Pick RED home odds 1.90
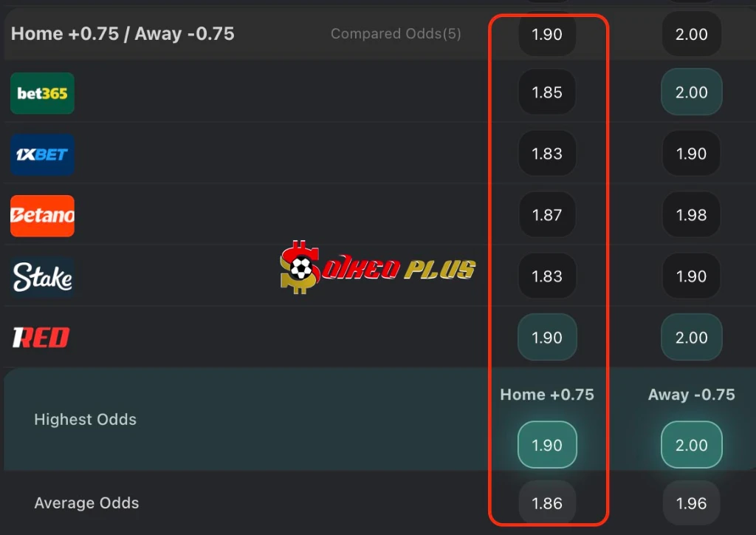The image size is (756, 535). 547,337
